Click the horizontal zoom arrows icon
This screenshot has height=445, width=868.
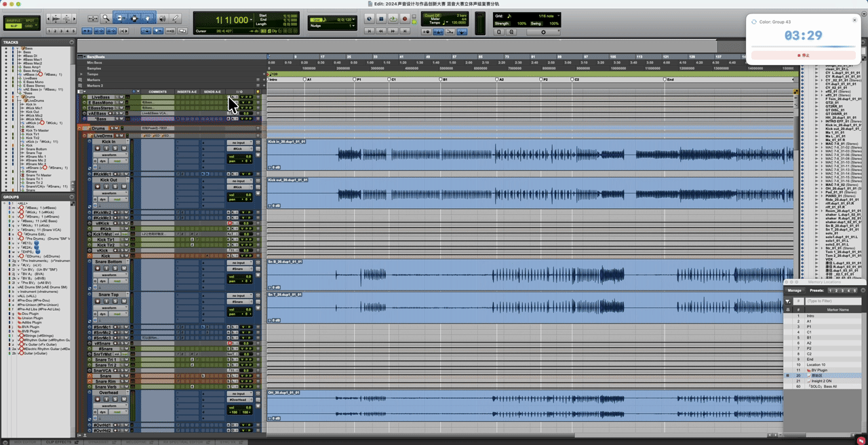tap(92, 18)
